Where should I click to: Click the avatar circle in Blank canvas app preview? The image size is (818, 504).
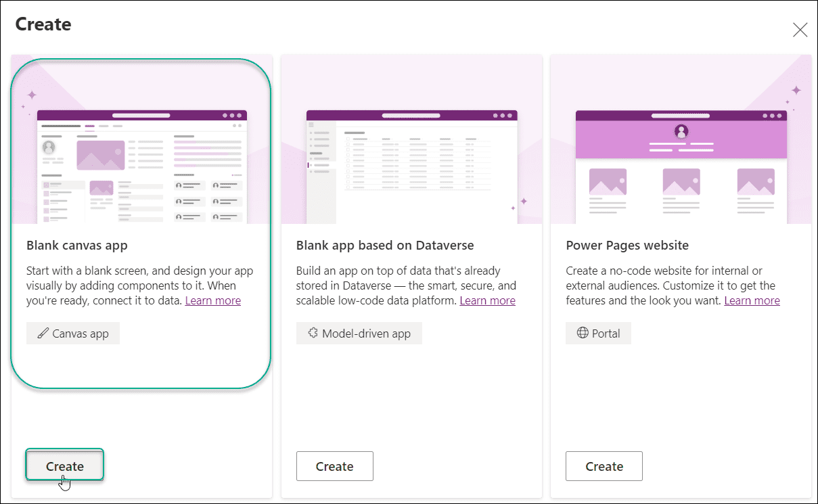point(50,146)
